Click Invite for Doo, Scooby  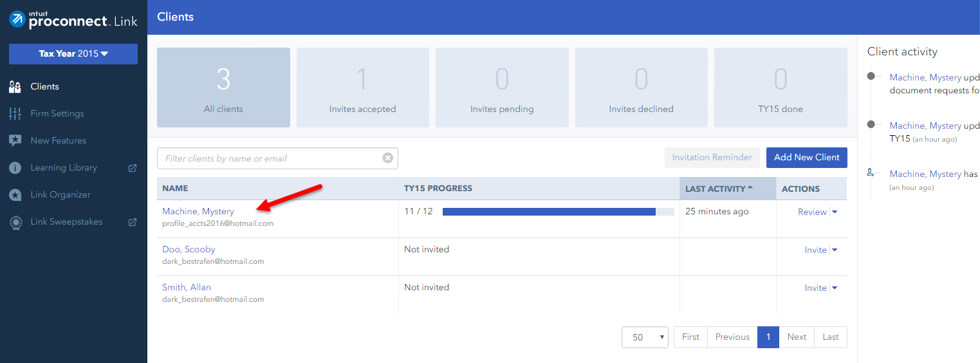(x=815, y=250)
